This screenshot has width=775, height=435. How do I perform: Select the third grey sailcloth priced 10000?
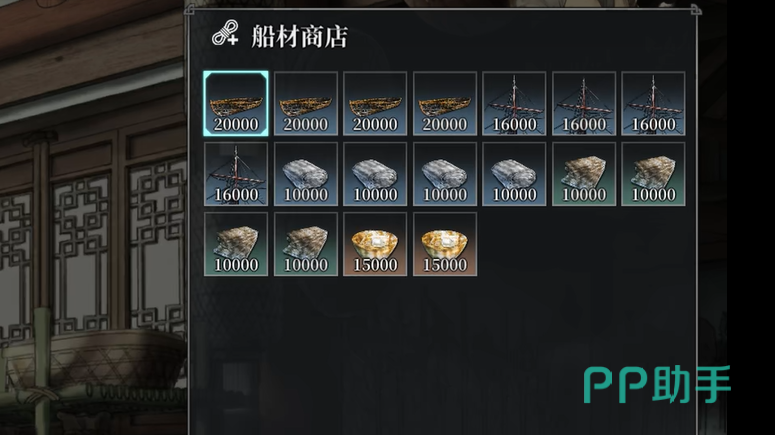tap(445, 174)
